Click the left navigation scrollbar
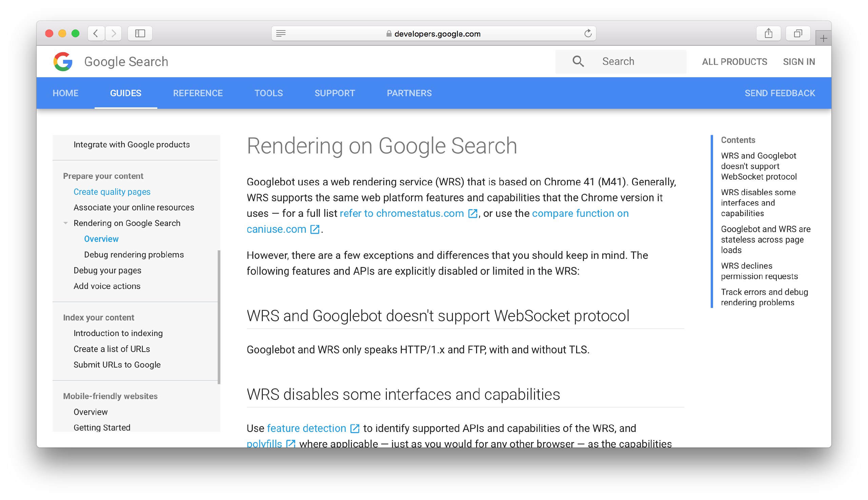This screenshot has width=868, height=500. (x=219, y=317)
